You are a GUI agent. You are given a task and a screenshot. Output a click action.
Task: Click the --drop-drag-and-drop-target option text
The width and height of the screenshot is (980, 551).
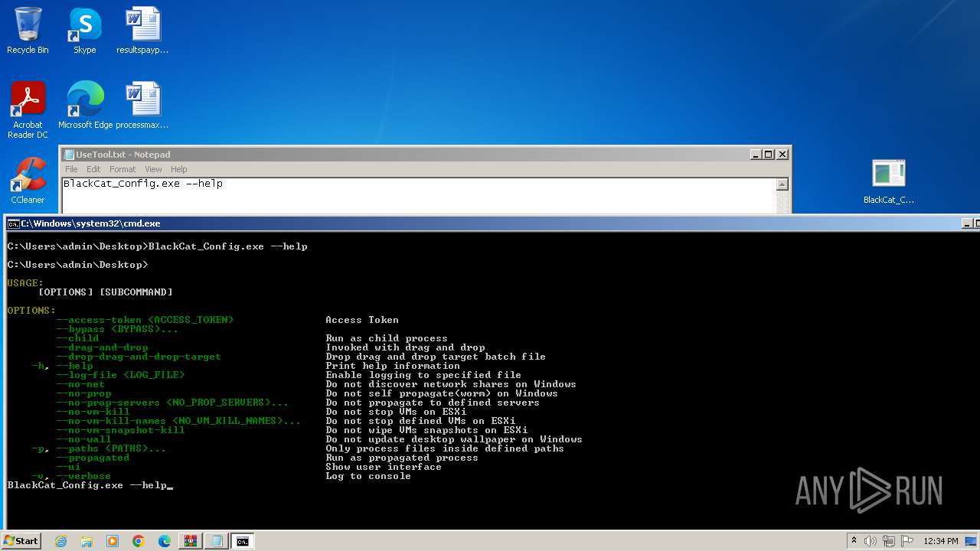(139, 357)
